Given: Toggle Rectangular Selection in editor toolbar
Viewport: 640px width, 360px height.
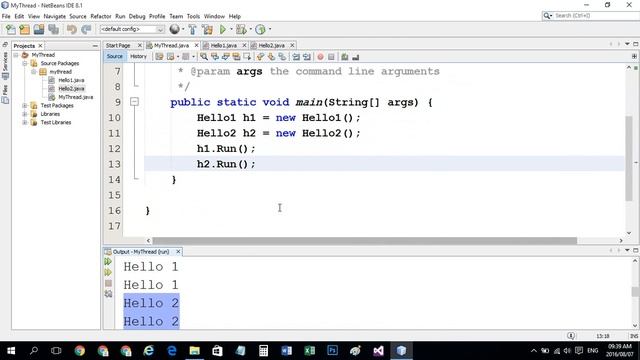Looking at the screenshot, I should [x=247, y=57].
